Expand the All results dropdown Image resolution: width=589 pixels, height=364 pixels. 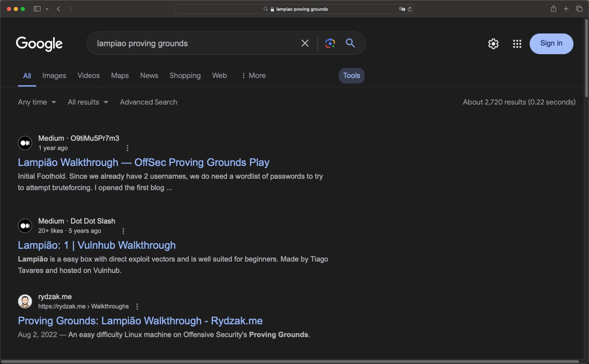click(x=88, y=102)
